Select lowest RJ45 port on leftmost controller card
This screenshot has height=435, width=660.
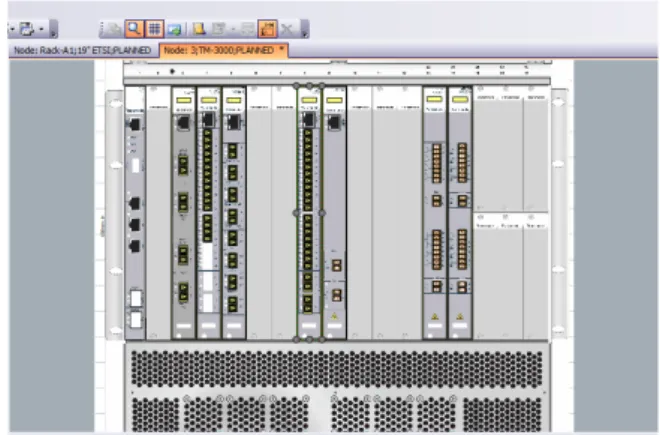tap(135, 246)
